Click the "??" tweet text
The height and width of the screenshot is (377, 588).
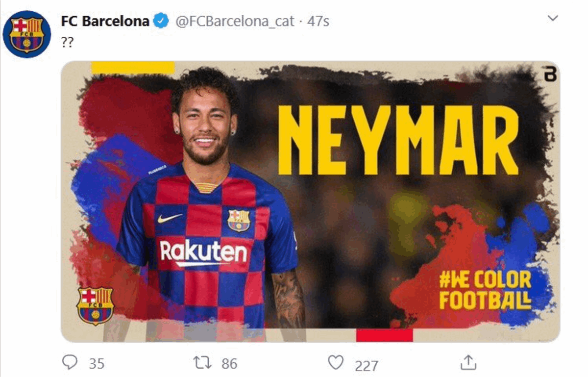pyautogui.click(x=67, y=42)
